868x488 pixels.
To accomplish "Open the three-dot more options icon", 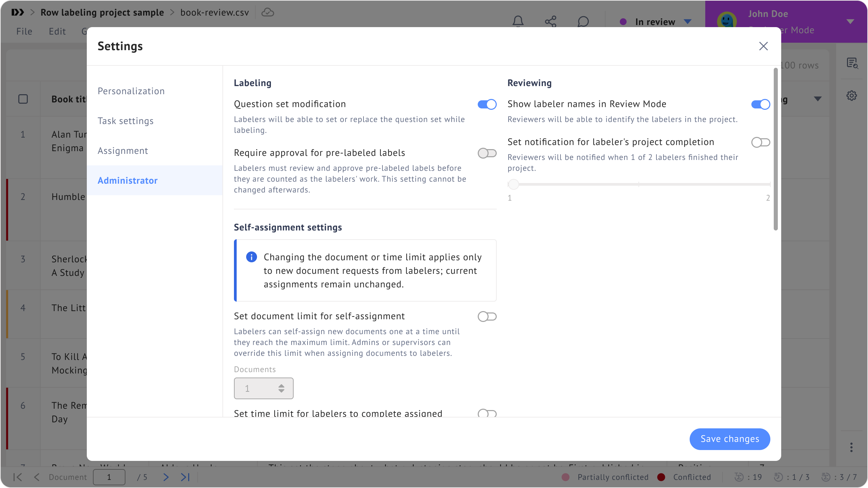I will (851, 447).
